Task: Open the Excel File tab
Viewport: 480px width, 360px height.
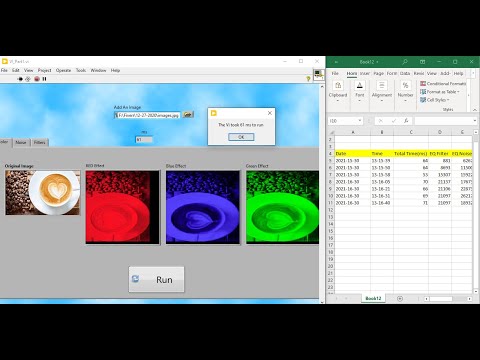Action: [x=335, y=73]
